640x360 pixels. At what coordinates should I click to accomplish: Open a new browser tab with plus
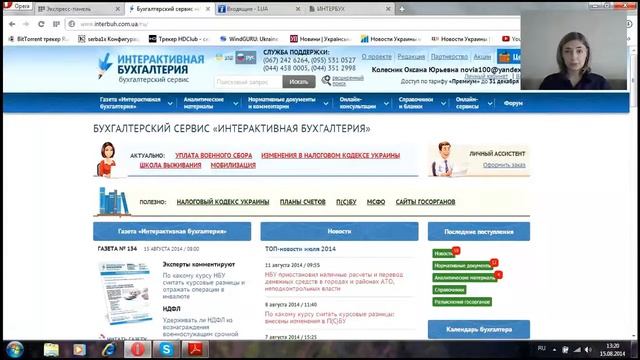402,9
